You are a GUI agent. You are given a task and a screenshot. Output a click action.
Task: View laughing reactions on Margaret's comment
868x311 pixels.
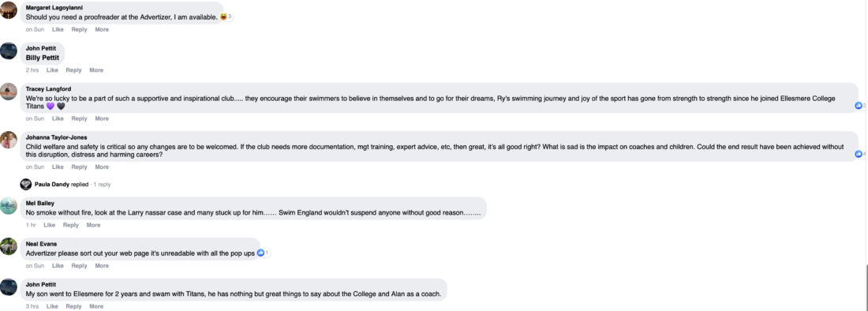[x=226, y=17]
